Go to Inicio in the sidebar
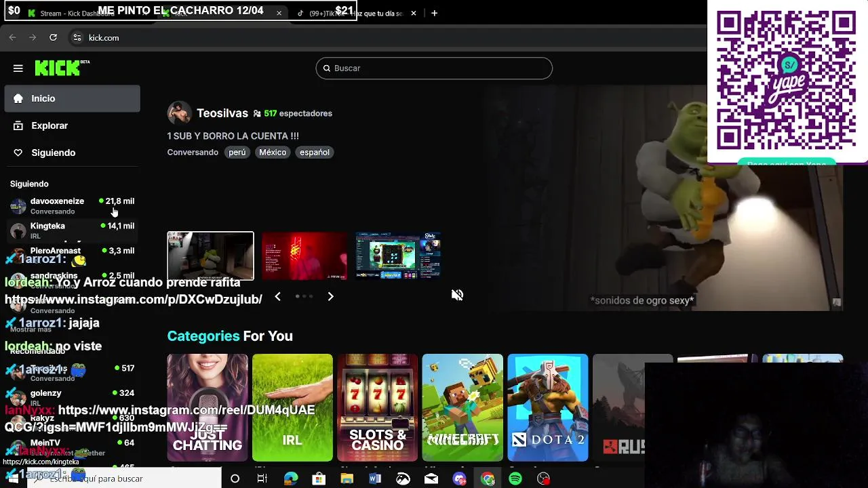Screen dimensions: 868x488 click(72, 98)
